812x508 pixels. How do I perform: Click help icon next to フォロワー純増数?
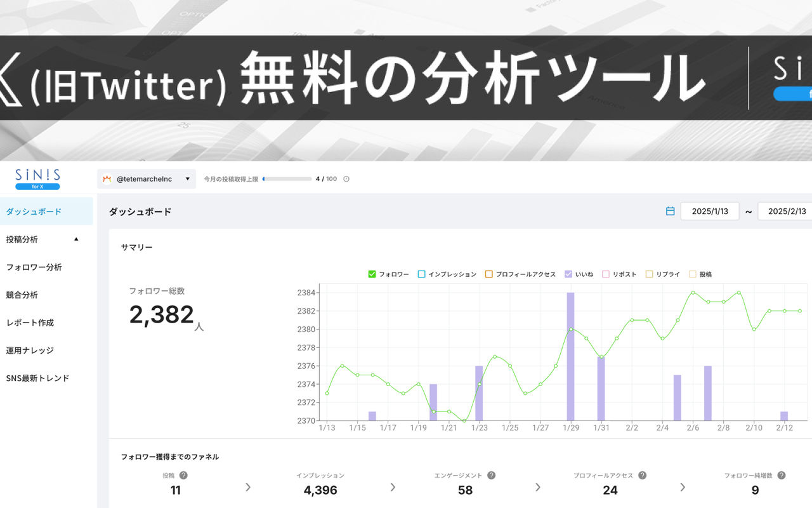point(782,475)
